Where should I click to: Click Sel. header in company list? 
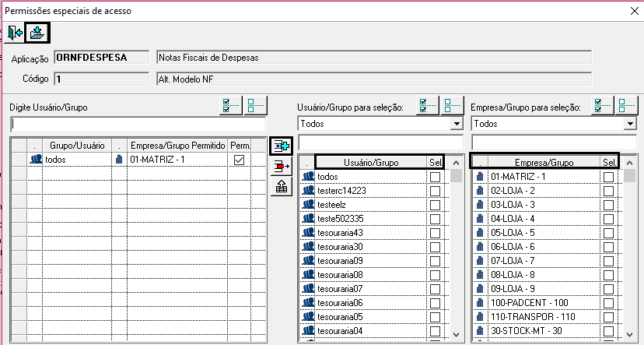(x=609, y=163)
